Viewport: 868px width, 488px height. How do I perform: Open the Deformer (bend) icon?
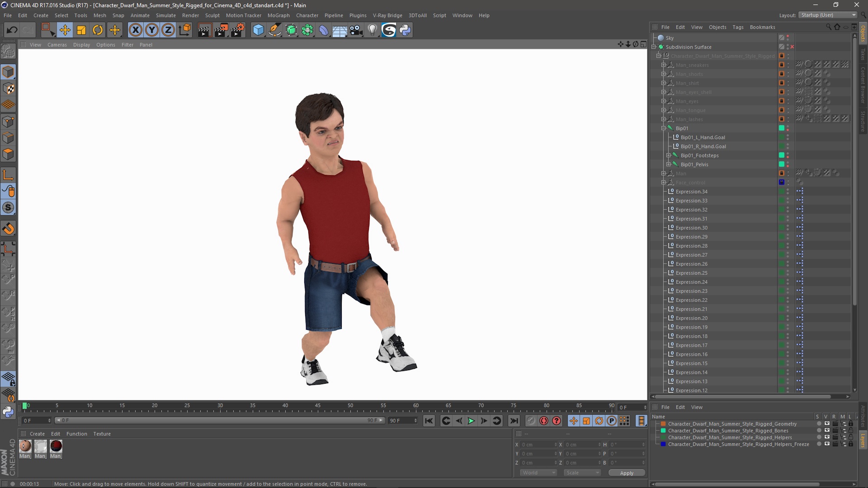pos(324,30)
